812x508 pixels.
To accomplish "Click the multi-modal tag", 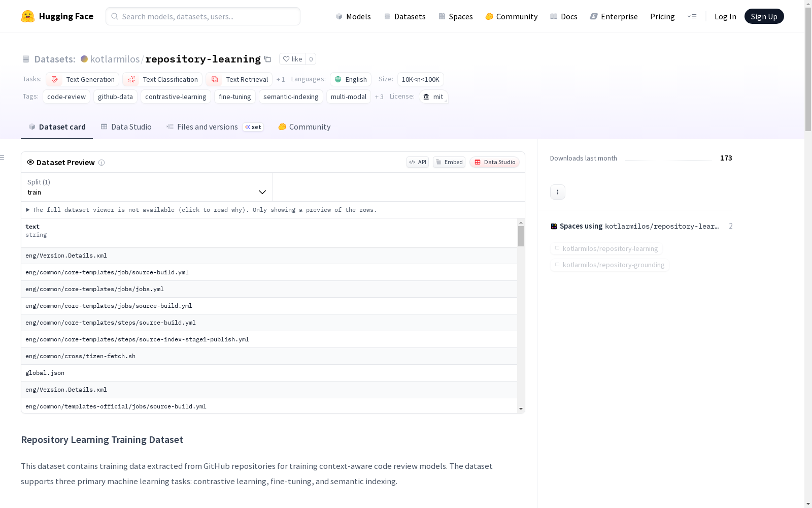I will tap(349, 97).
